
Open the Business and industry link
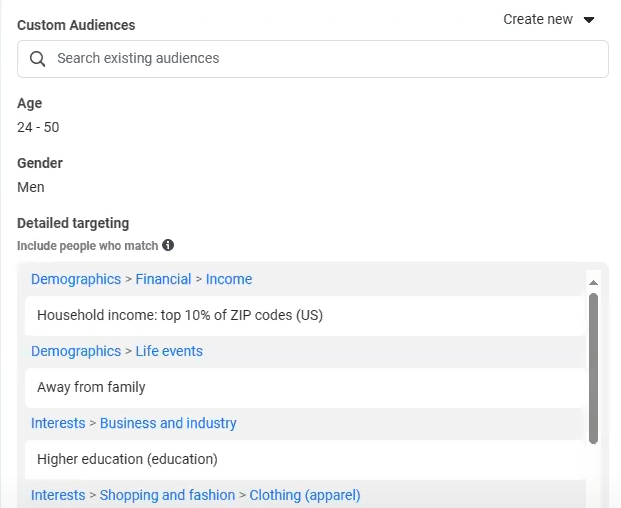coord(168,423)
